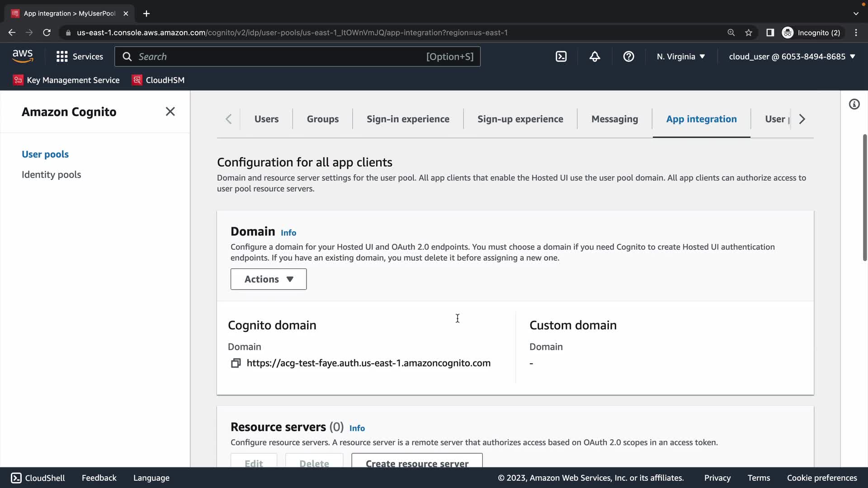Copy the Cognito domain URL
868x488 pixels.
click(x=236, y=363)
